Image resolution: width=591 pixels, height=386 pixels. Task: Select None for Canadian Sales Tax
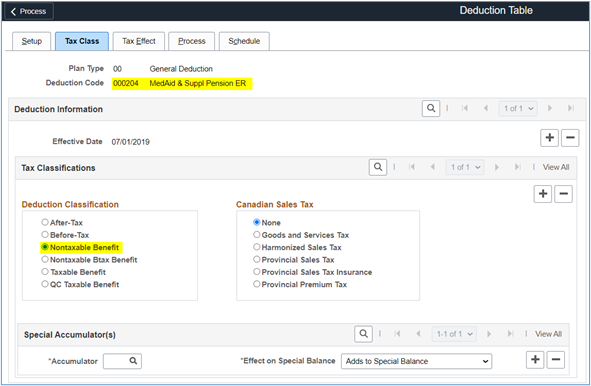coord(257,222)
